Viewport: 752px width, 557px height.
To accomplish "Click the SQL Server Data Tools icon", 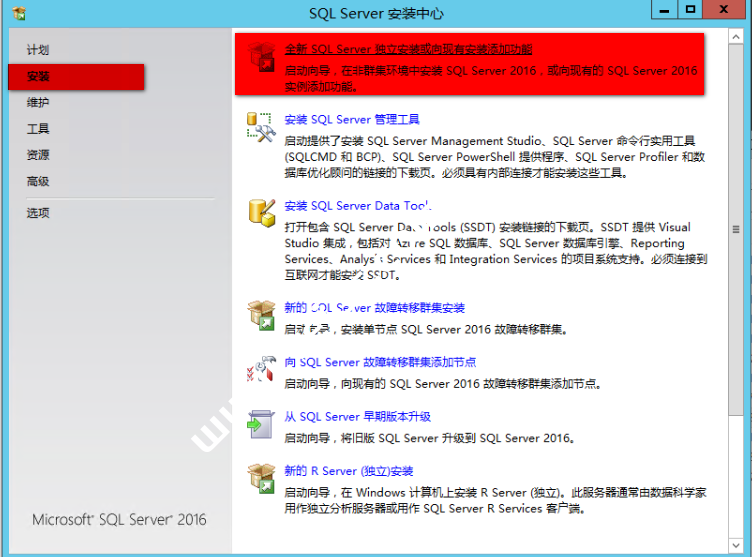I will tap(260, 213).
